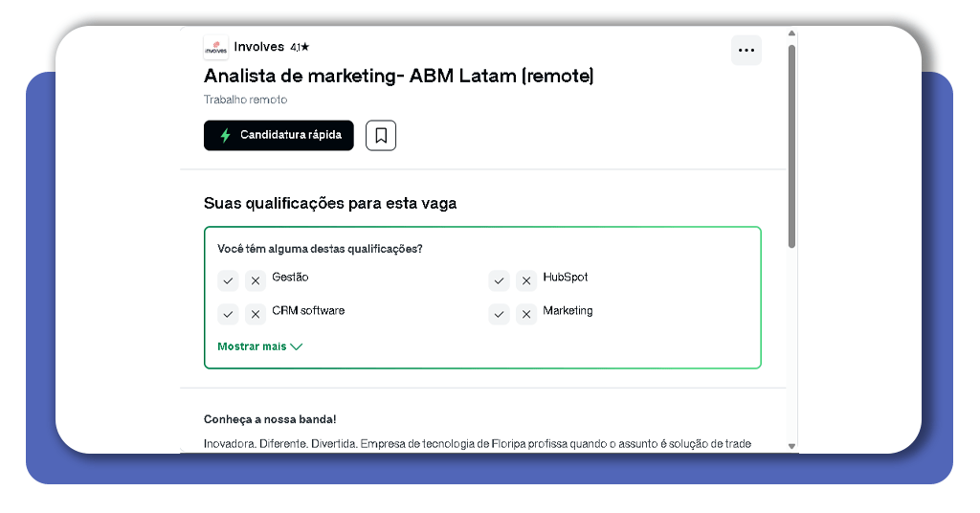Screen dimensions: 980x513
Task: Save the job with the bookmark icon
Action: coord(381,136)
